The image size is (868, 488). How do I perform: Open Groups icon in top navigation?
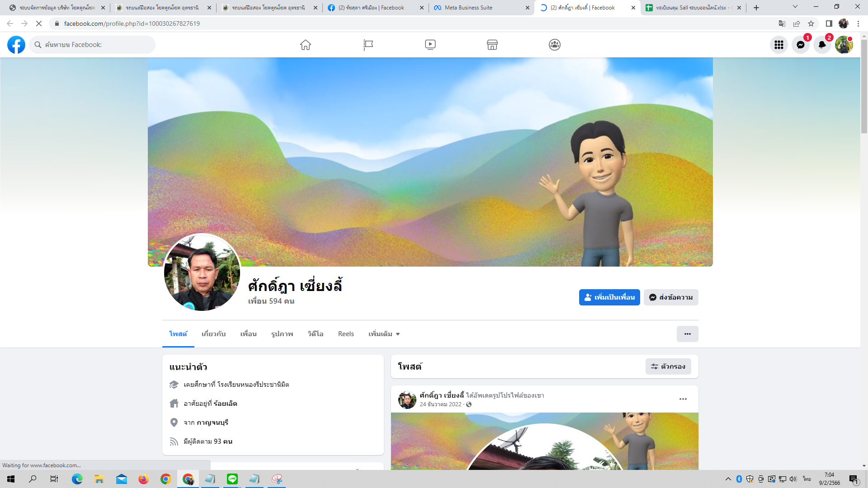(x=555, y=45)
